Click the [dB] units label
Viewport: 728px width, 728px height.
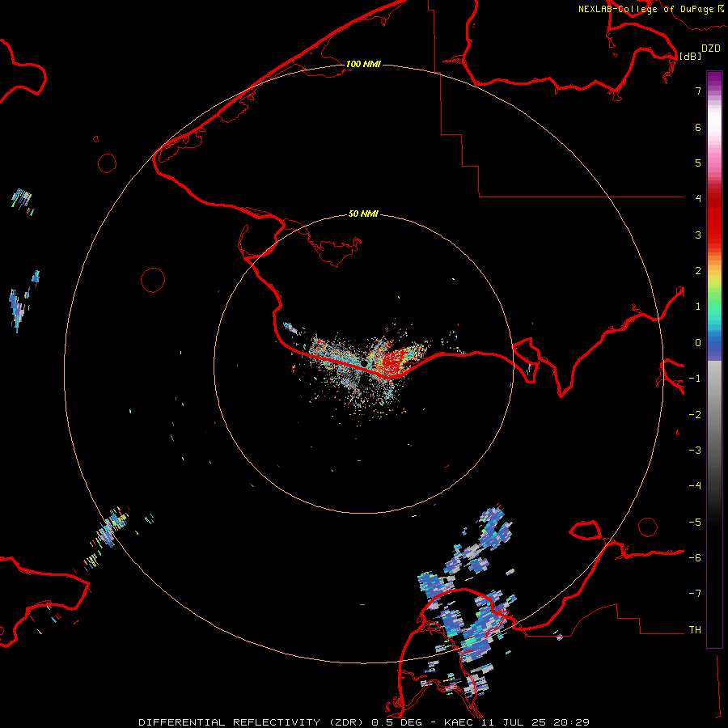point(690,56)
